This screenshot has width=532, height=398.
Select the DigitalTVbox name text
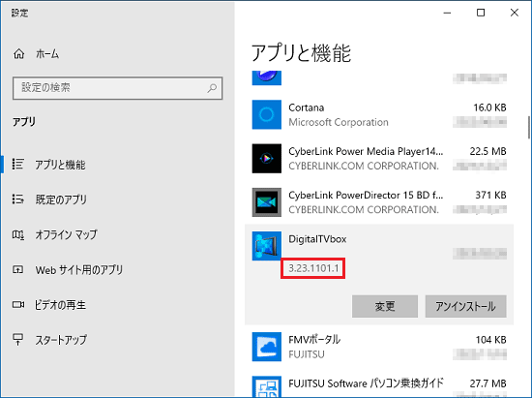[317, 239]
